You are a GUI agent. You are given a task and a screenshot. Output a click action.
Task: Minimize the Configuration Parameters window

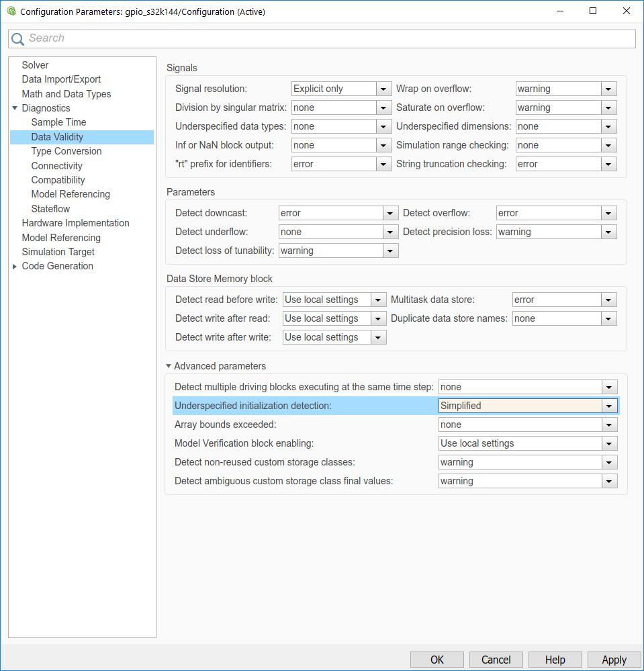click(559, 11)
